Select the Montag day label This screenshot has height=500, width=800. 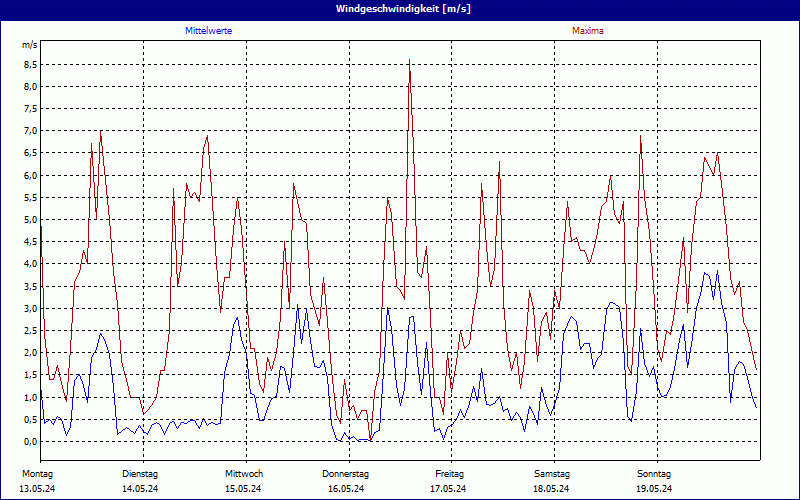pos(37,473)
